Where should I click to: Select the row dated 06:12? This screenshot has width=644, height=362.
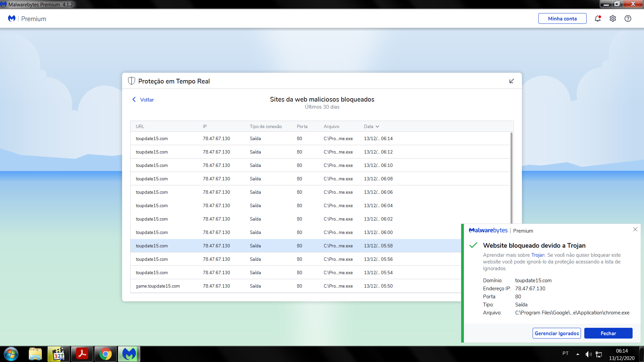(x=320, y=152)
